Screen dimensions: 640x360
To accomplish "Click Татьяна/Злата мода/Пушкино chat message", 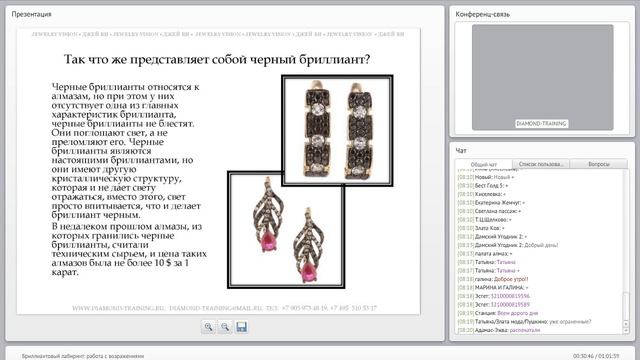I will (524, 322).
